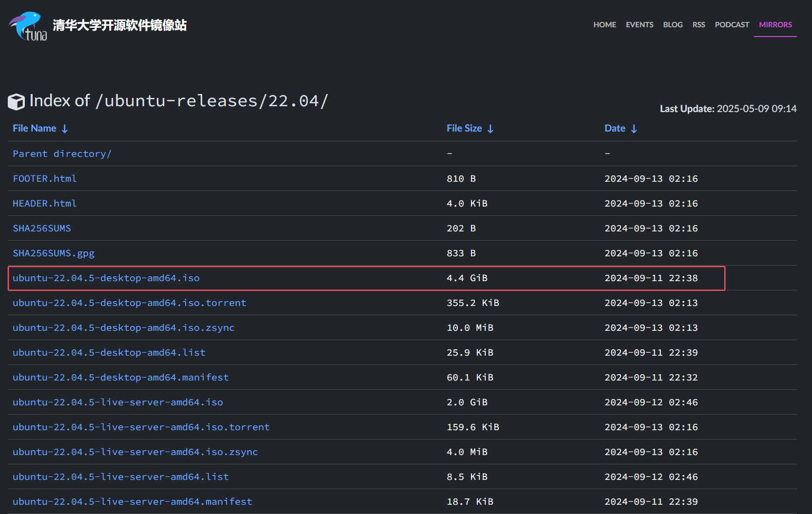Click the 4.0 MiB size value
Screen dimensions: 812x514
point(467,452)
